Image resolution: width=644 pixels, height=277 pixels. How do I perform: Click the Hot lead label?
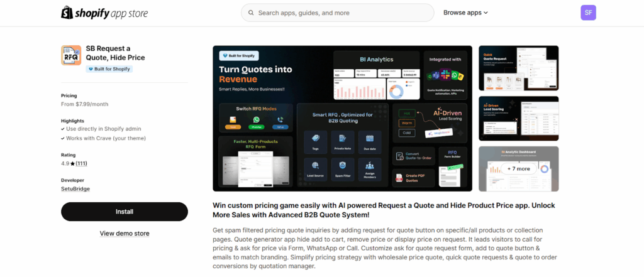point(407,112)
